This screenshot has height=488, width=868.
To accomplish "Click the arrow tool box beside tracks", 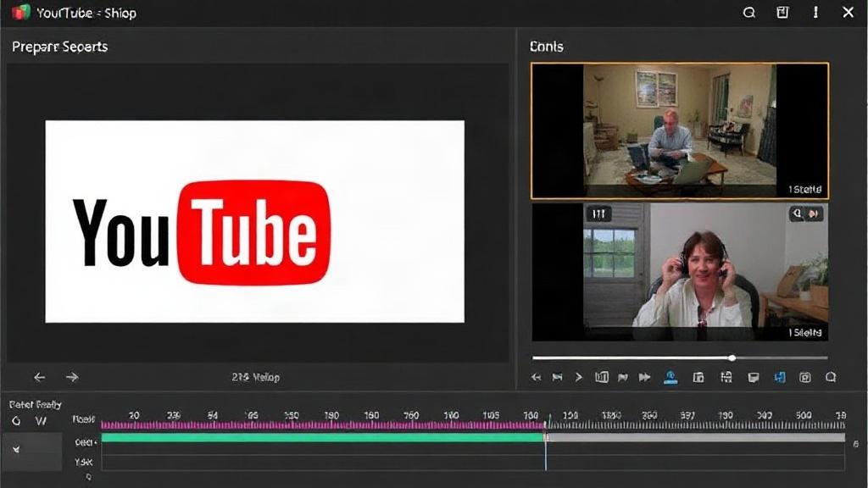I will [x=32, y=451].
